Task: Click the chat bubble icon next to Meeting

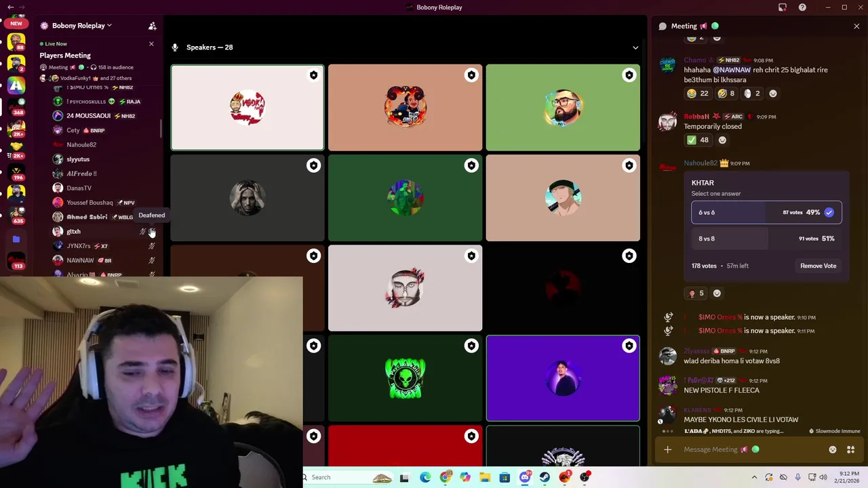Action: [x=663, y=26]
